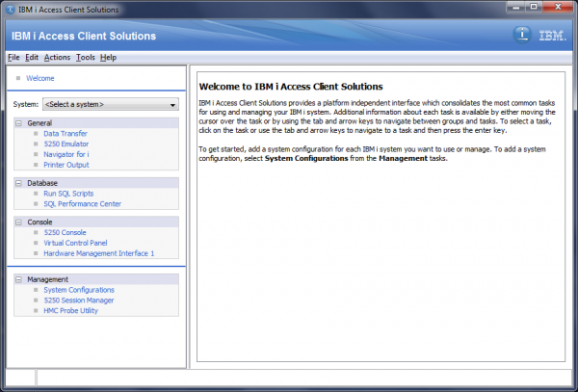Open the Edit menu
The image size is (578, 392).
click(32, 58)
